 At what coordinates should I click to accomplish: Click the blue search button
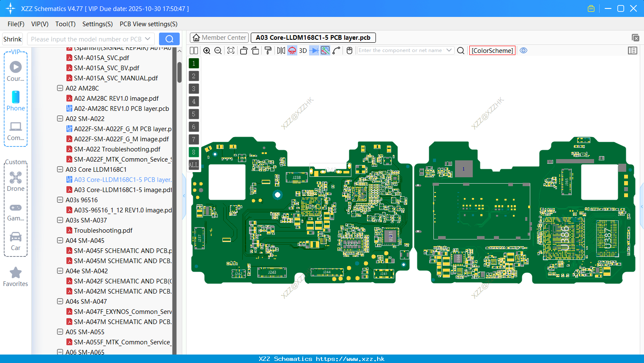click(169, 39)
